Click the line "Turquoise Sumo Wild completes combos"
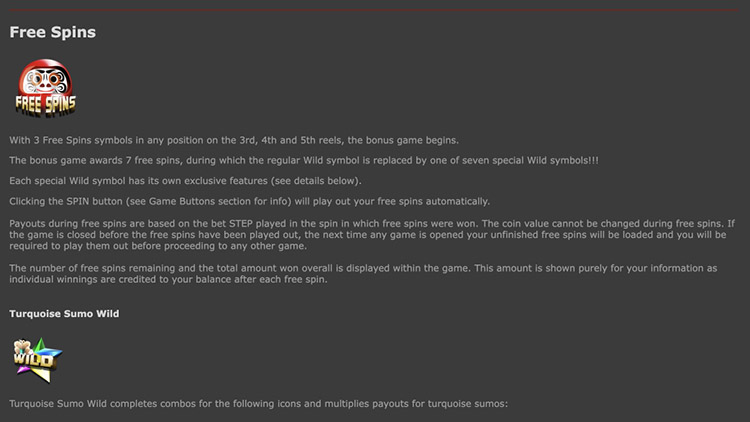The width and height of the screenshot is (750, 422). 258,404
